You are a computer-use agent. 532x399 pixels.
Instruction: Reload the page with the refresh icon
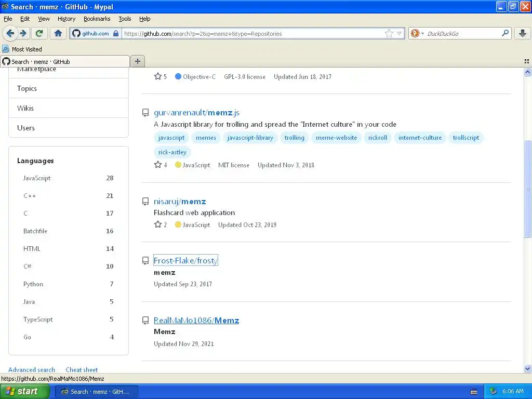[39, 33]
